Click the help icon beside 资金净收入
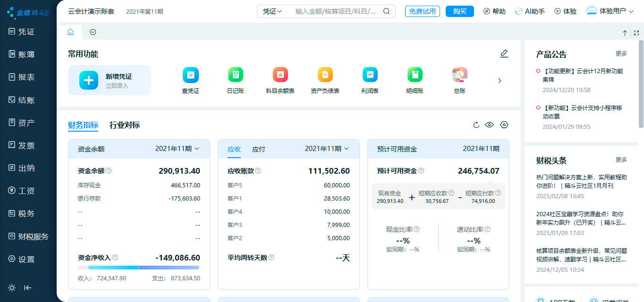 (115, 258)
